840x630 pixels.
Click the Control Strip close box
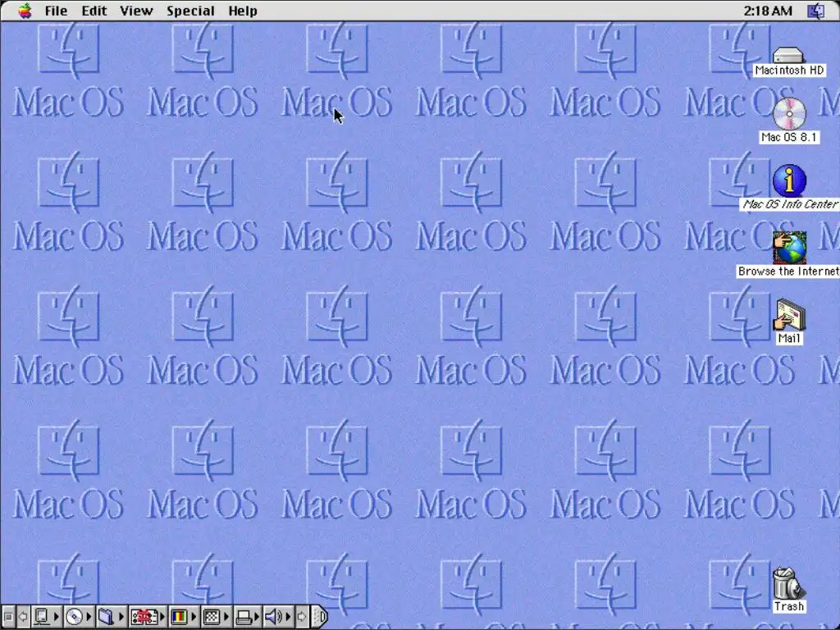point(8,617)
